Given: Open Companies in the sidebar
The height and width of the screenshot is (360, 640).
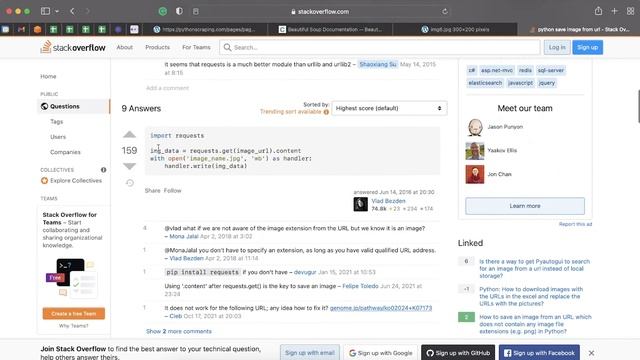Looking at the screenshot, I should pos(65,152).
